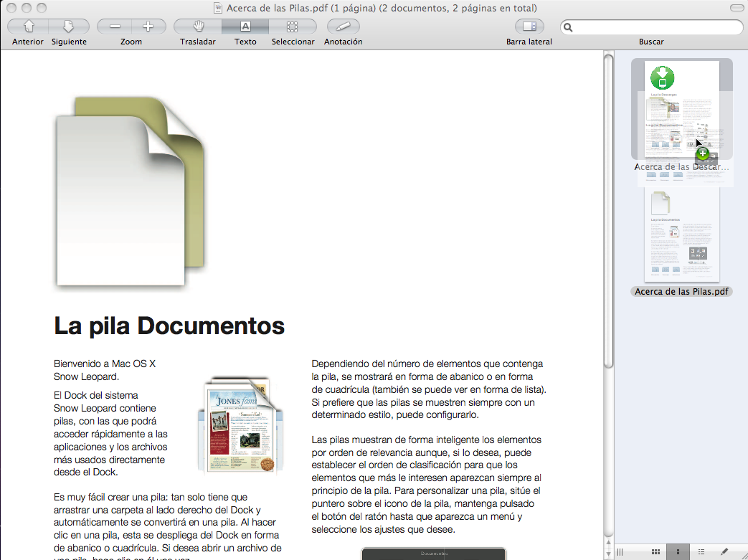The height and width of the screenshot is (560, 748).
Task: Switch sidebar to table of contents view
Action: 701,552
